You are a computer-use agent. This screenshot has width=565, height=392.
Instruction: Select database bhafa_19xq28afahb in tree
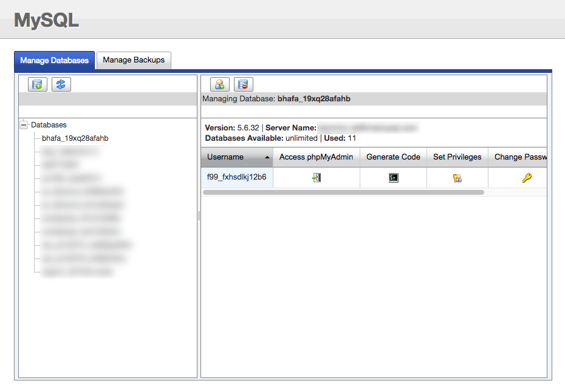point(75,138)
